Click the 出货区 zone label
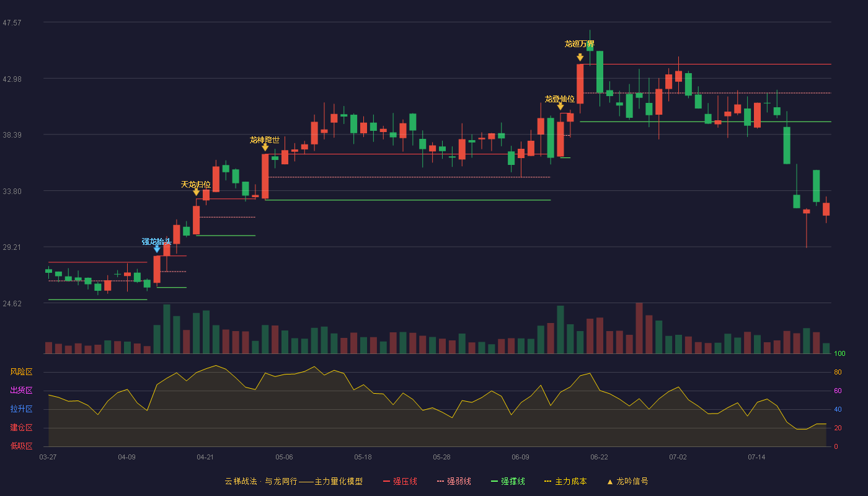This screenshot has height=496, width=868. point(22,391)
